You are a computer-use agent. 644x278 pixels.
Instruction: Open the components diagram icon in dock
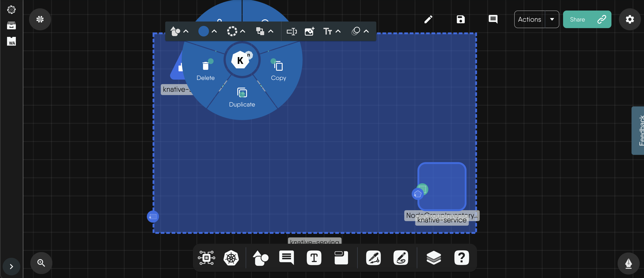coord(206,258)
